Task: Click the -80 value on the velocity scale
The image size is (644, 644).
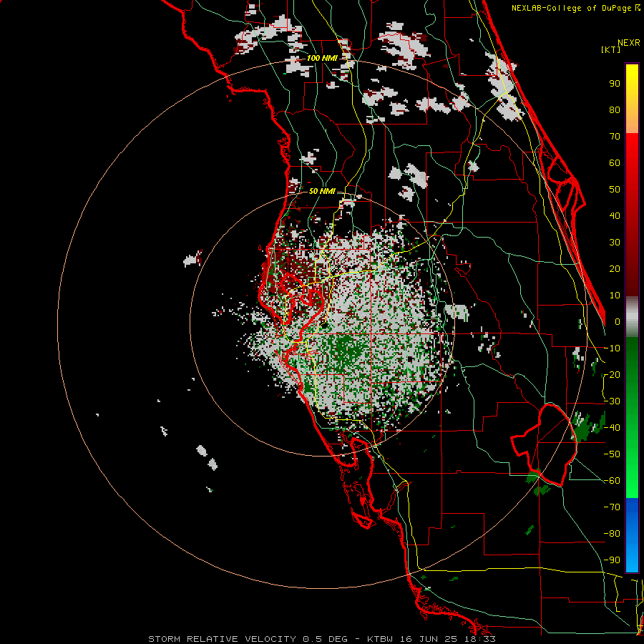Action: [x=612, y=534]
